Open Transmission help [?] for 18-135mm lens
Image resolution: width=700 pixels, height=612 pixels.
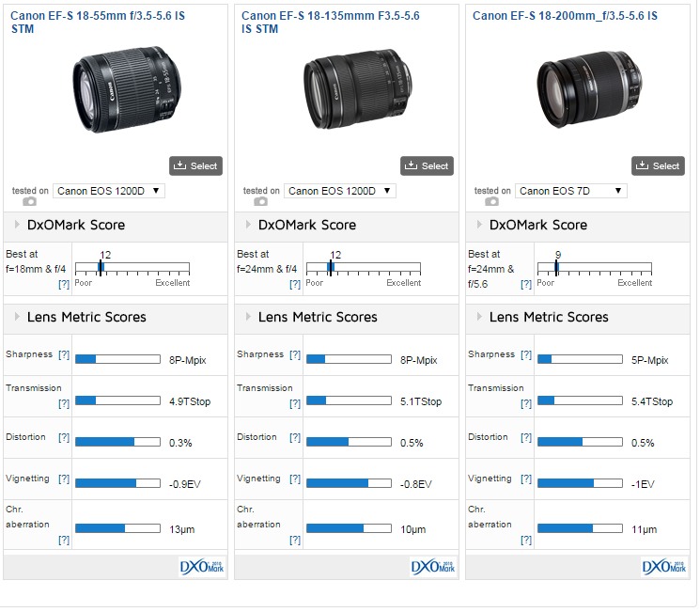pyautogui.click(x=295, y=403)
